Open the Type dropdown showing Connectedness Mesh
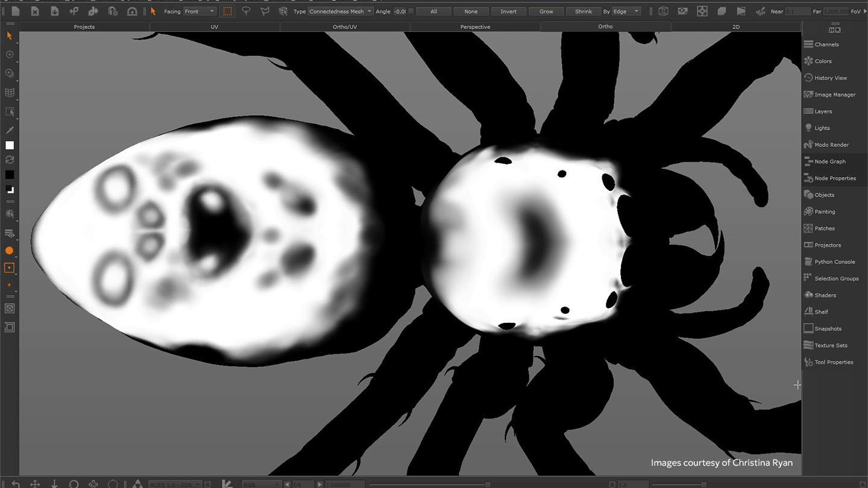 pyautogui.click(x=341, y=11)
